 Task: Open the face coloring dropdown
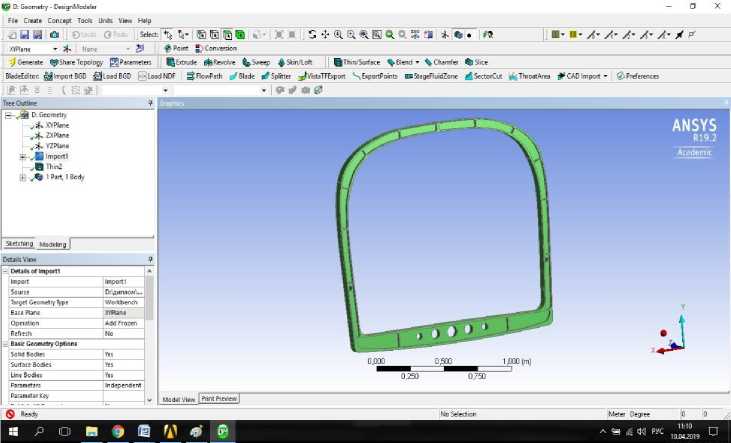558,35
